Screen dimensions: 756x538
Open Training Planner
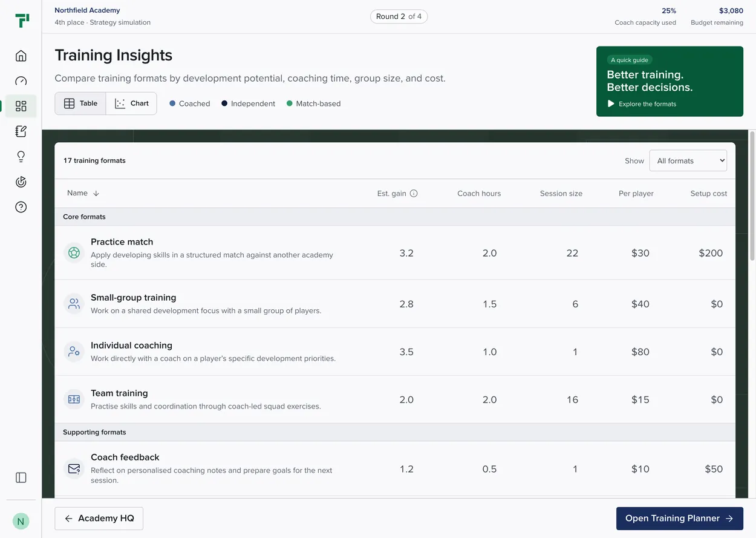click(x=679, y=519)
